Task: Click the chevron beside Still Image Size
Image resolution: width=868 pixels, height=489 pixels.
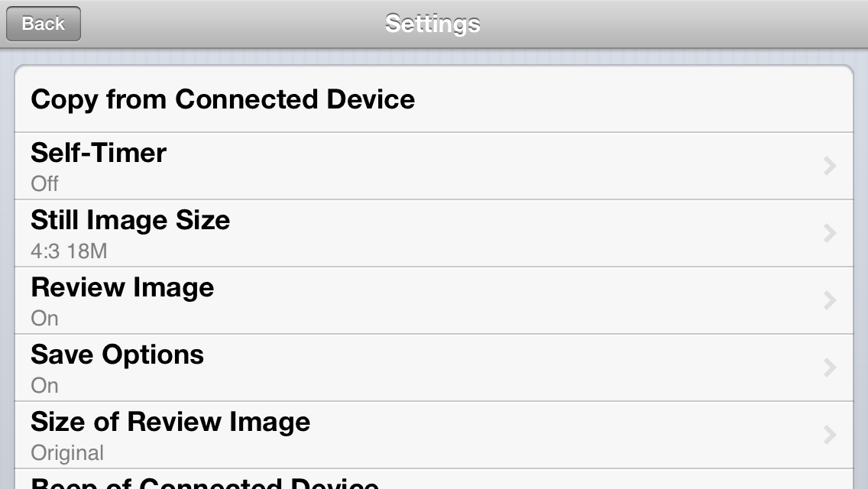Action: coord(830,233)
